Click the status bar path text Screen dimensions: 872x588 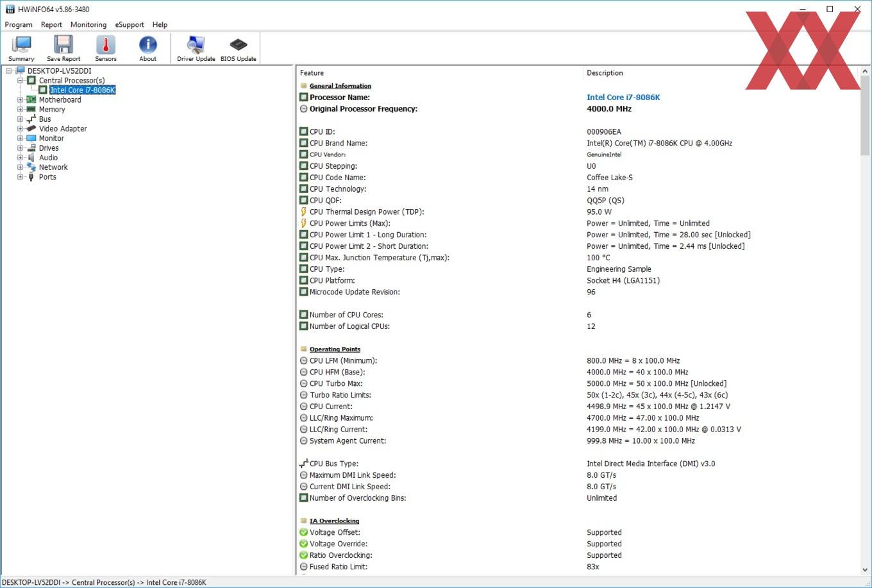coord(105,582)
